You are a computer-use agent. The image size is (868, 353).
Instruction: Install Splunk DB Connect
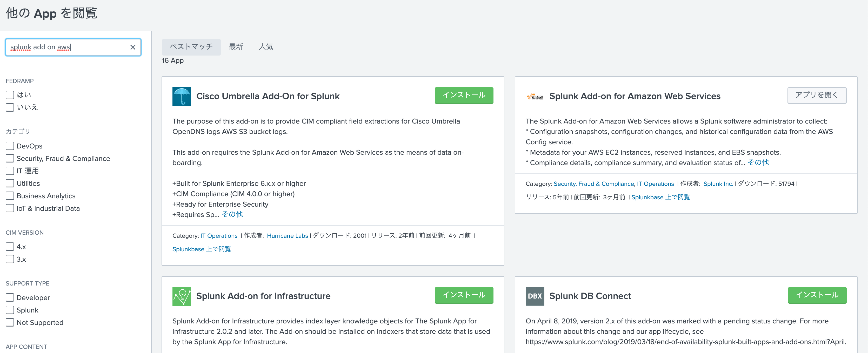click(x=817, y=295)
